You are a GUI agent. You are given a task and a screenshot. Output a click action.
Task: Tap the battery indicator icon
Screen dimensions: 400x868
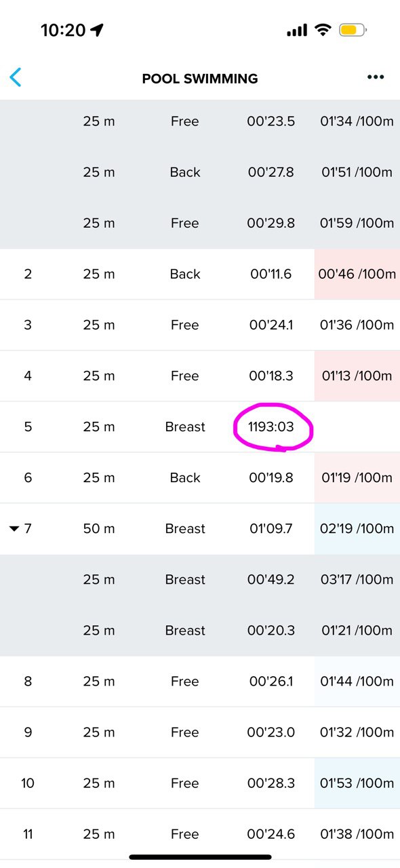pyautogui.click(x=353, y=30)
